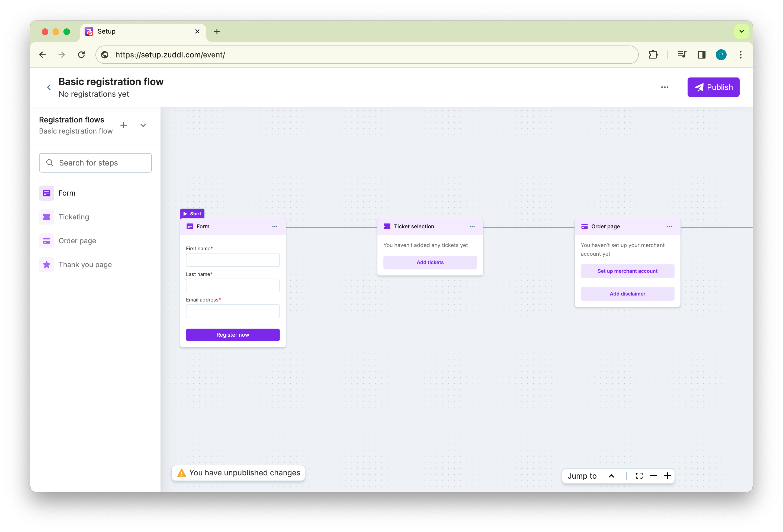This screenshot has height=532, width=783.
Task: Click the Search for steps field
Action: (x=95, y=163)
